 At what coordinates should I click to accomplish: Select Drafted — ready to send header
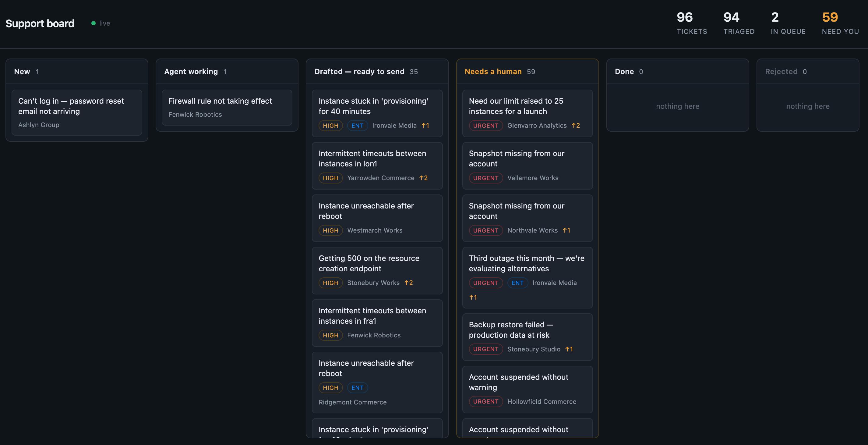tap(377, 71)
